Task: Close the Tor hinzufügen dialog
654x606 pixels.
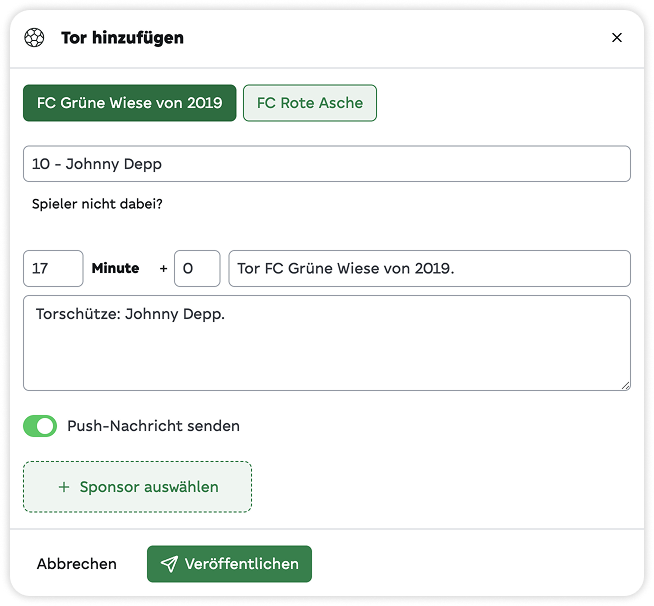Action: point(617,38)
